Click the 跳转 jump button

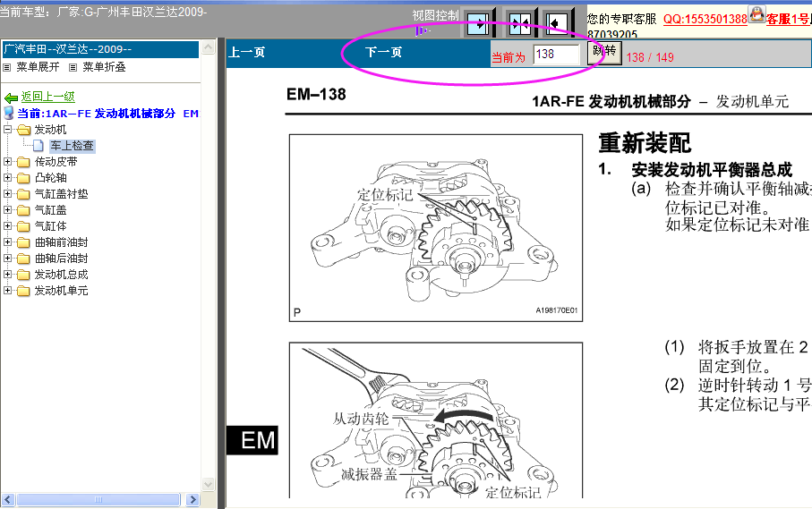pos(604,53)
